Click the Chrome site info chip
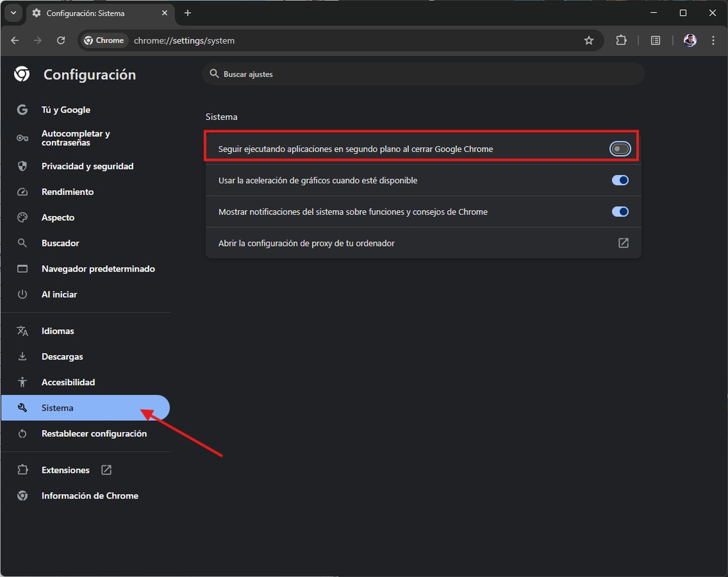This screenshot has width=728, height=577. coord(104,41)
